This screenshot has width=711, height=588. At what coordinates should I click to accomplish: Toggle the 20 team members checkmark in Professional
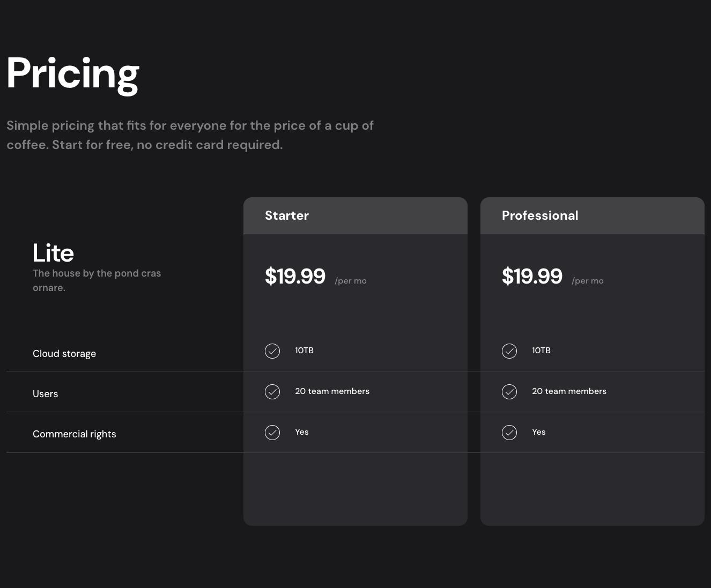[x=509, y=392]
